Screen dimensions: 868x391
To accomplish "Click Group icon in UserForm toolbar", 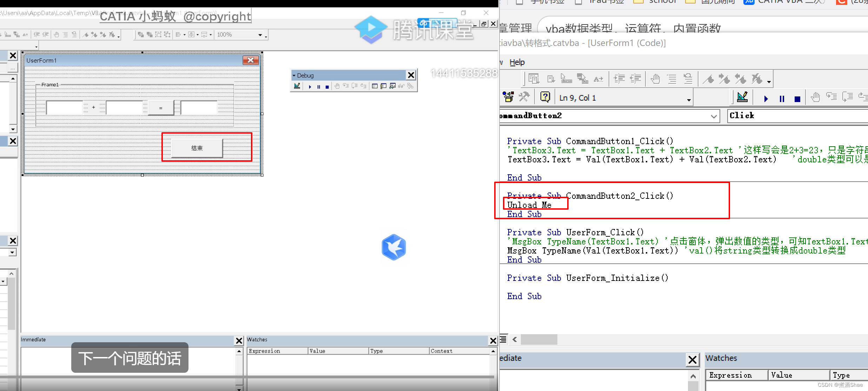I will 158,34.
